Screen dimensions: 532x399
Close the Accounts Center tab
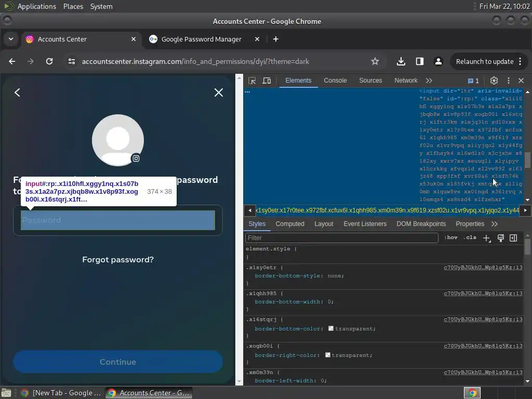134,39
